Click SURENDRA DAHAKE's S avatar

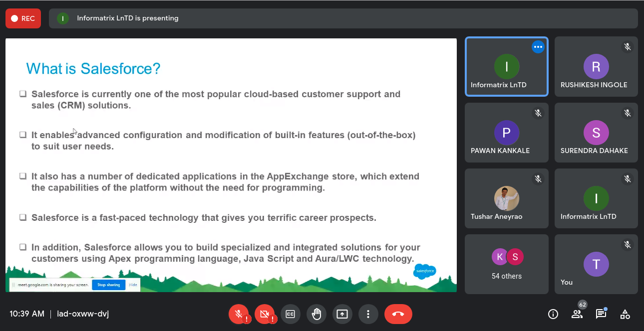click(596, 133)
